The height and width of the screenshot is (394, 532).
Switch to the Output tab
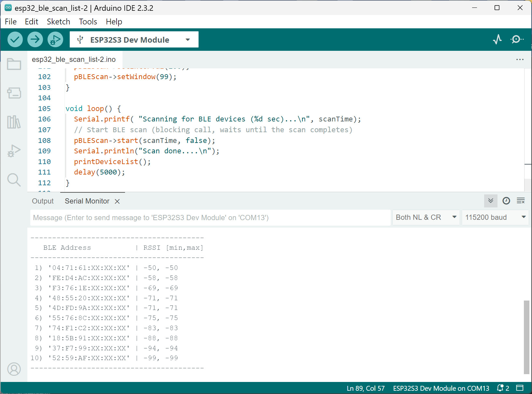tap(43, 201)
